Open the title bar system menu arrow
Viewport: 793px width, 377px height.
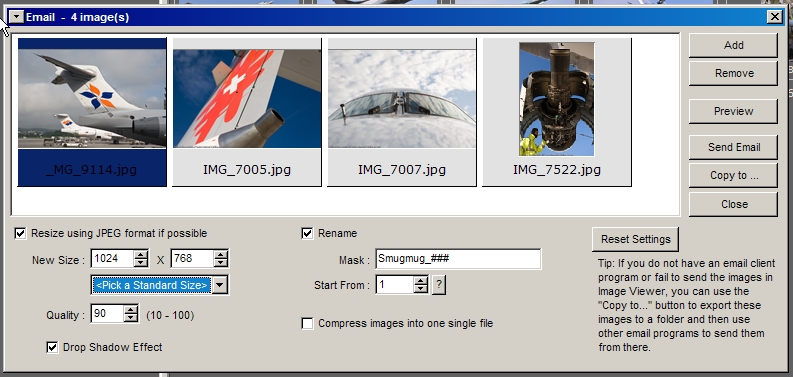pyautogui.click(x=17, y=17)
